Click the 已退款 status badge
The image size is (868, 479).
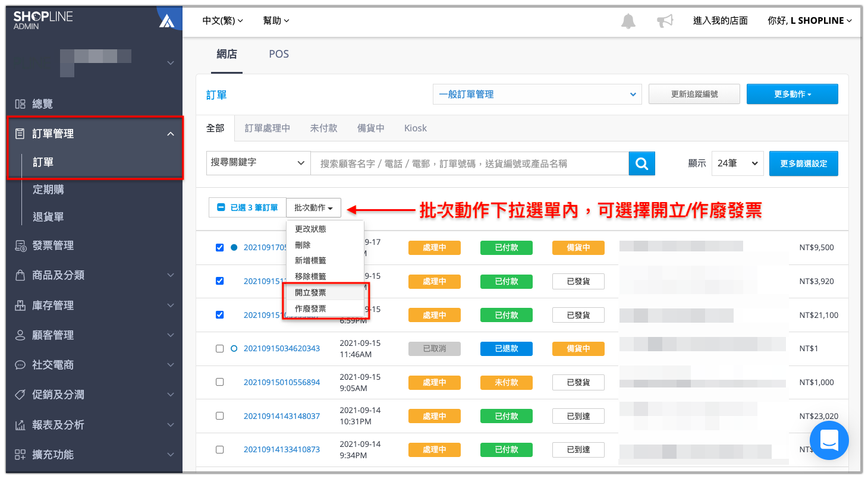click(506, 348)
